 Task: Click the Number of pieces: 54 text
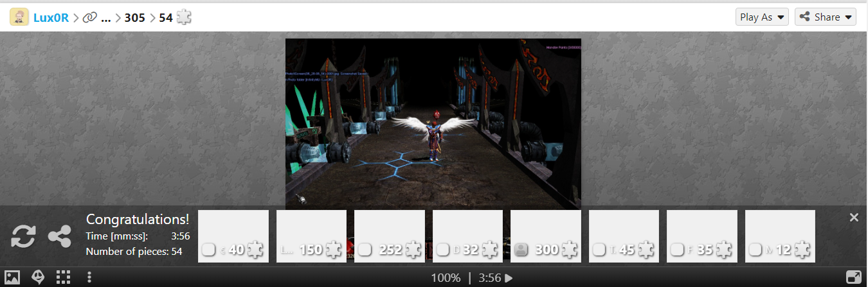tap(134, 251)
